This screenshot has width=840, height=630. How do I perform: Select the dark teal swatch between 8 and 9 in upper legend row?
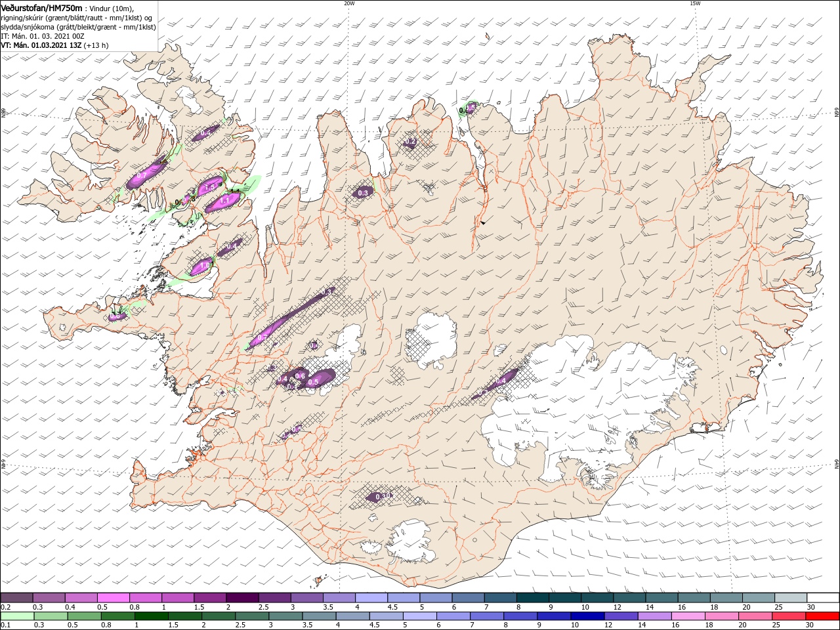click(532, 598)
